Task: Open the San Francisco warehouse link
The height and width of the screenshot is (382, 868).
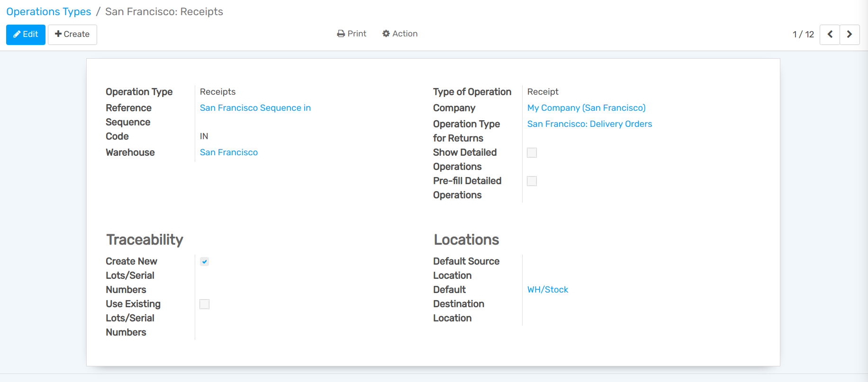Action: coord(228,152)
